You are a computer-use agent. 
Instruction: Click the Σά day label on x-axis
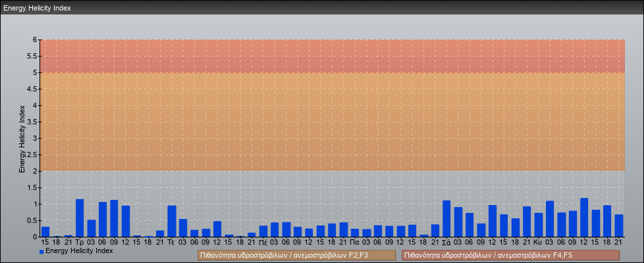[446, 242]
